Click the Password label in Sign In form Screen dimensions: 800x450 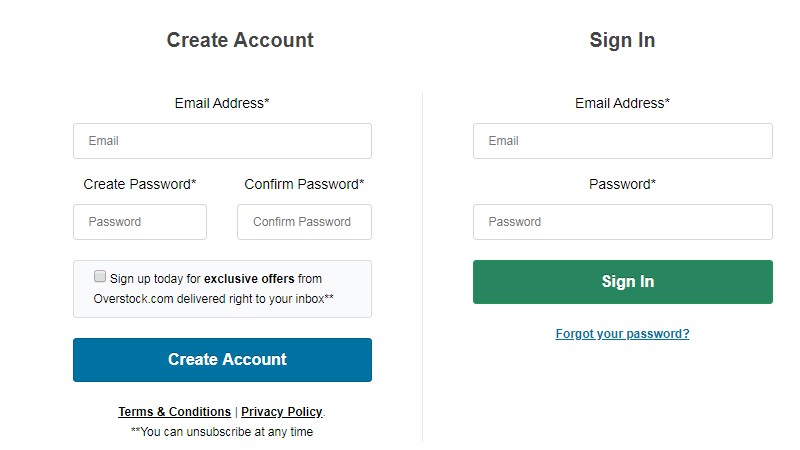622,184
